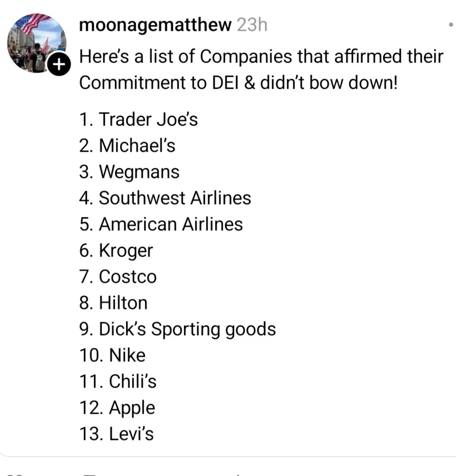Click the Costco list entry
Image resolution: width=456 pixels, height=476 pixels.
(x=118, y=276)
